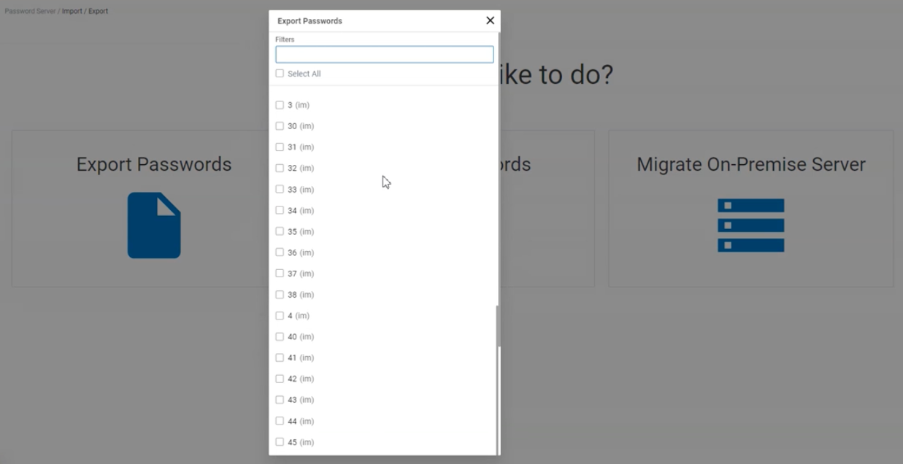
Task: Click the Migrate On-Premise Server stack icon
Action: 750,225
